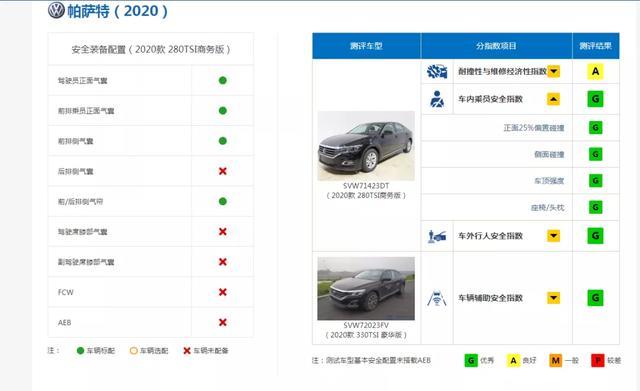Click the G result for 车辆辅助安全指数
This screenshot has width=640, height=391.
pyautogui.click(x=596, y=298)
